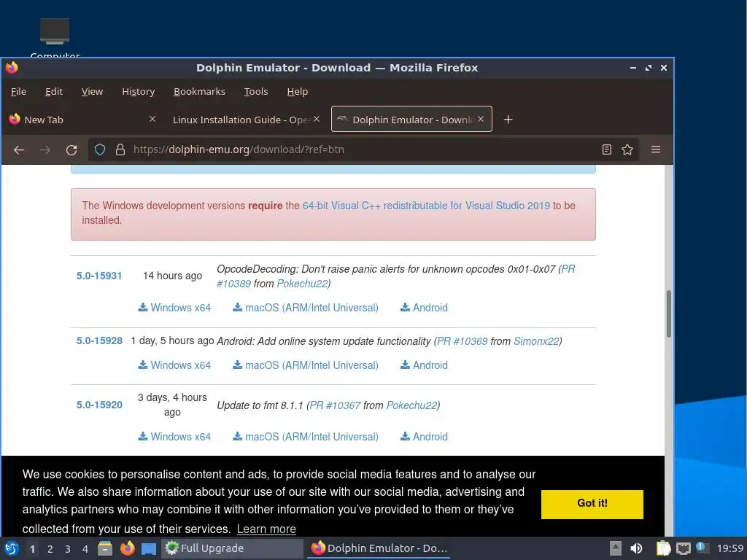The height and width of the screenshot is (560, 747).
Task: Open the network tray icon
Action: [684, 548]
